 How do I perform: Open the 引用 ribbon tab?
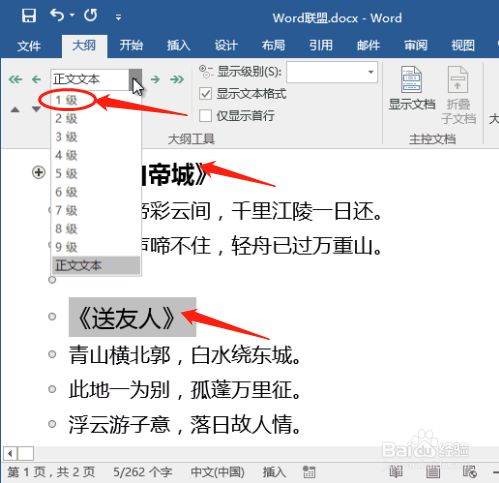point(321,45)
